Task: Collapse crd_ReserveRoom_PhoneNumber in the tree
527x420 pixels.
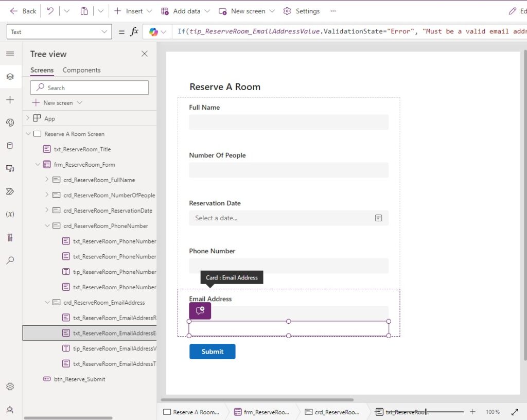Action: coord(47,225)
